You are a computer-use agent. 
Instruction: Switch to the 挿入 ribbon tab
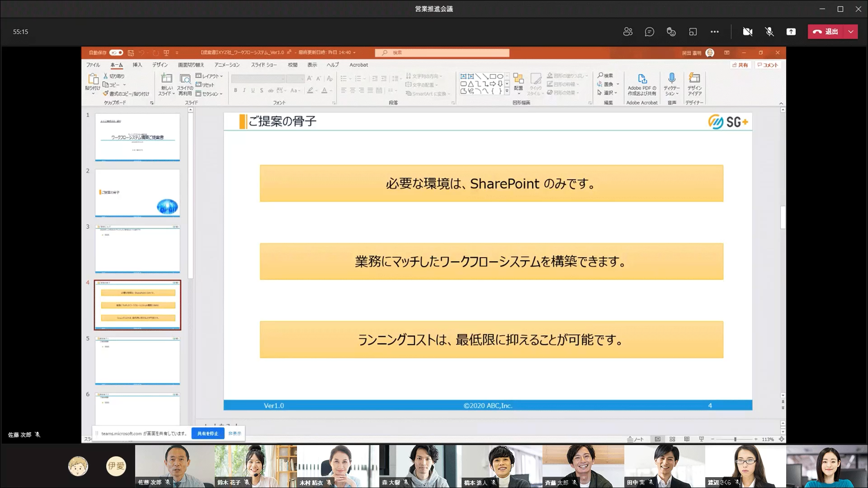[137, 65]
